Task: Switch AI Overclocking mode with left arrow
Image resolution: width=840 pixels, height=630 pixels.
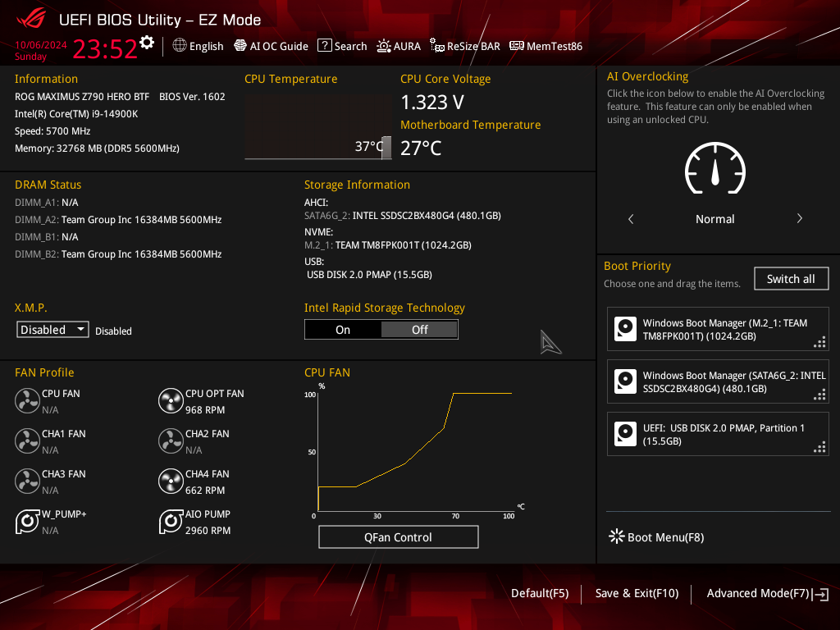Action: click(631, 218)
